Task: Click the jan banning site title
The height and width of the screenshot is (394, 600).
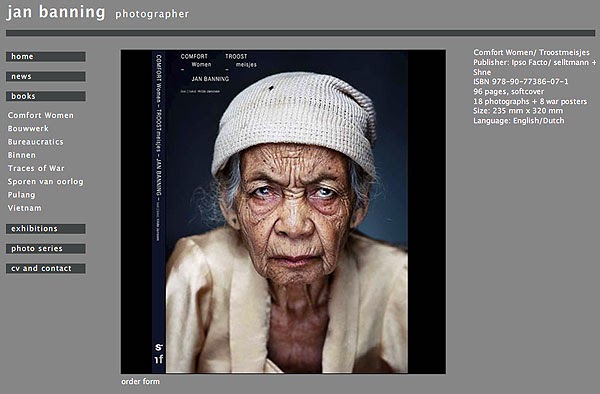Action: [x=56, y=12]
